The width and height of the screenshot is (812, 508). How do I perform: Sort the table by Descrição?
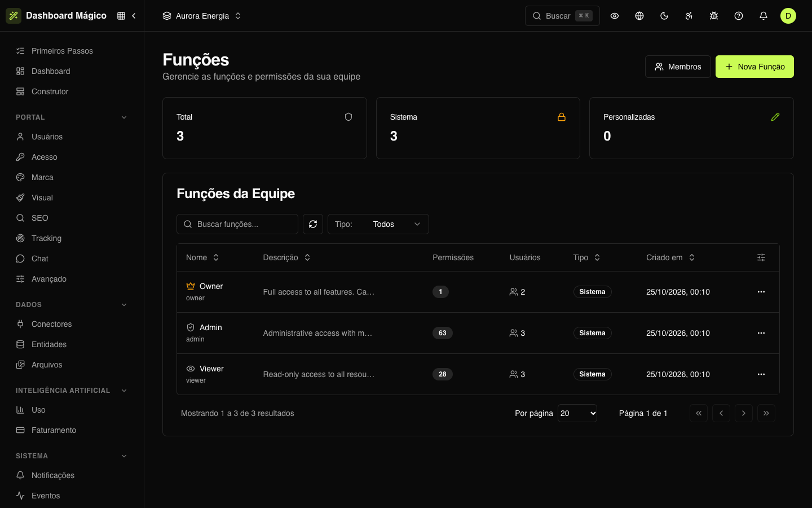[x=286, y=257]
